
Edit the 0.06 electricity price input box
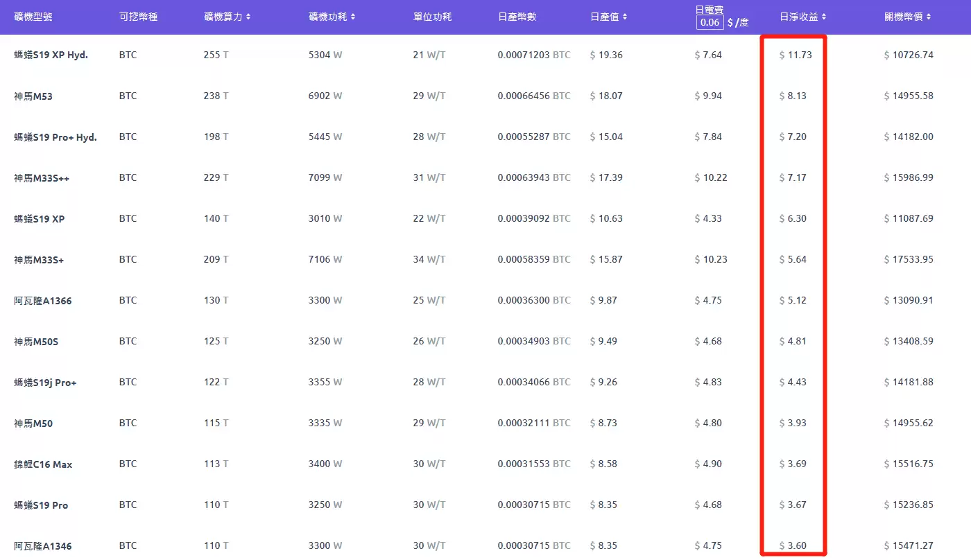710,21
